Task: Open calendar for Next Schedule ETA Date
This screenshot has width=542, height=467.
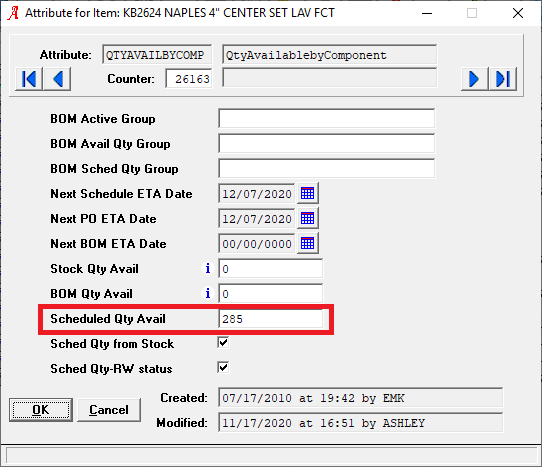Action: tap(308, 193)
